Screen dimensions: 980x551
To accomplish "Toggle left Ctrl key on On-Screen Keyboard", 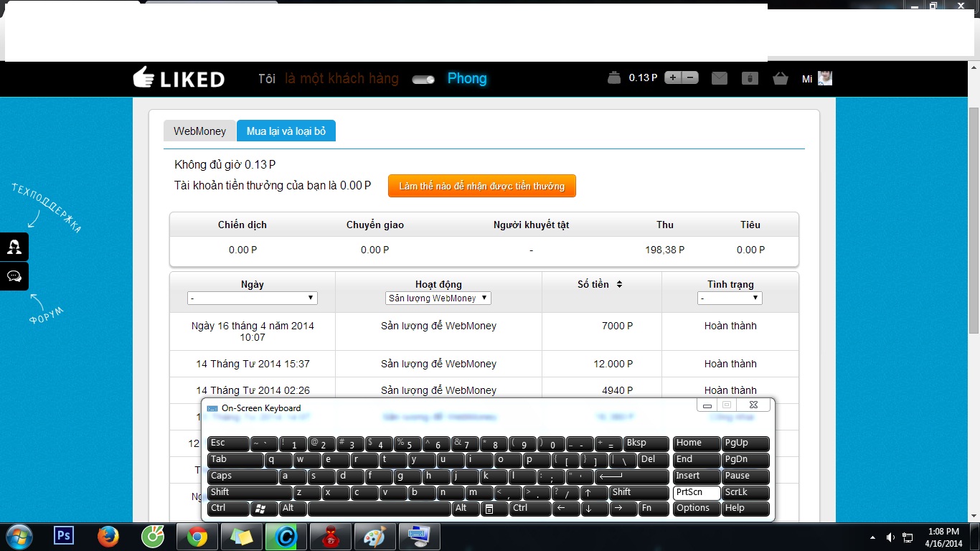I will (228, 509).
